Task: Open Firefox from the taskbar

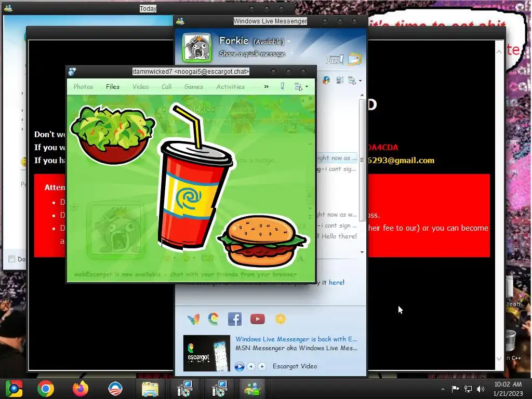Action: (81, 389)
